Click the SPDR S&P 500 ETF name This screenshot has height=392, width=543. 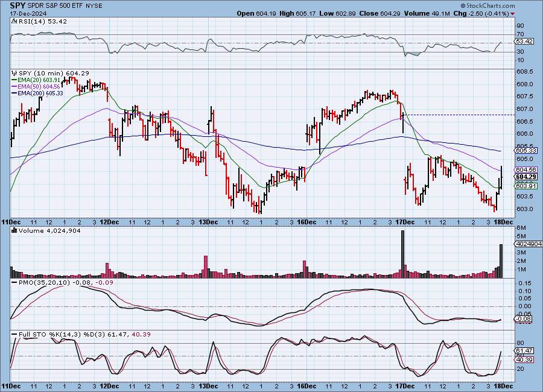54,6
